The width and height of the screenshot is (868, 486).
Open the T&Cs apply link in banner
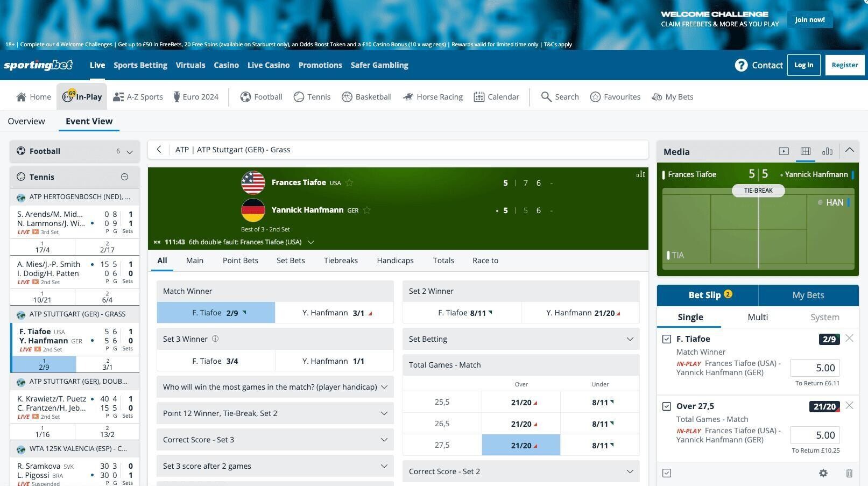pyautogui.click(x=558, y=45)
